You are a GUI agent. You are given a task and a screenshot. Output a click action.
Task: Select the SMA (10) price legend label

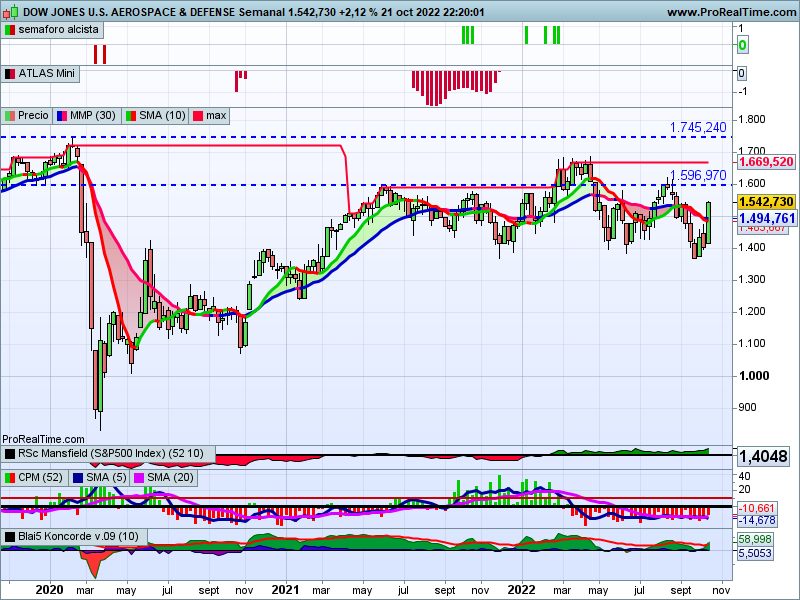[x=162, y=116]
